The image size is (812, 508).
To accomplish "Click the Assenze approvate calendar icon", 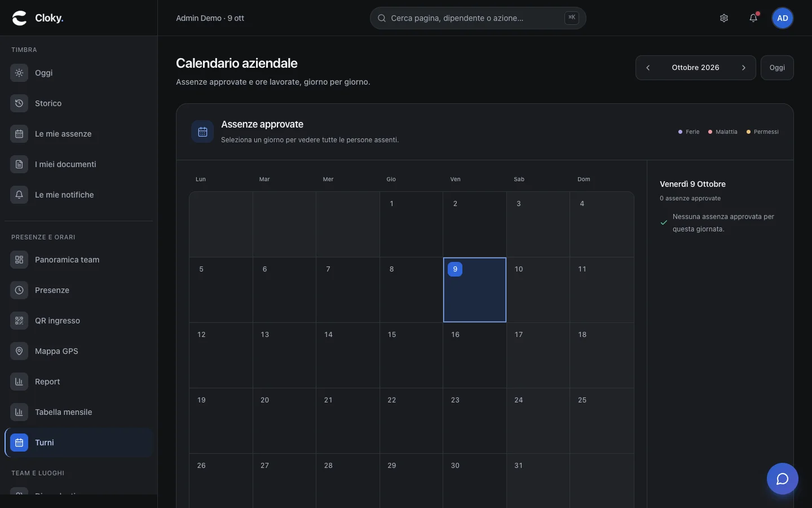I will click(202, 132).
